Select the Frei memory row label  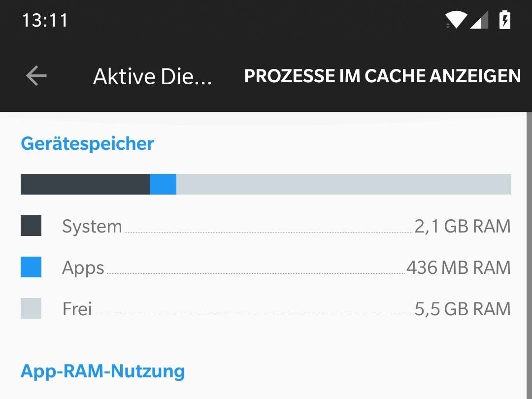[77, 309]
